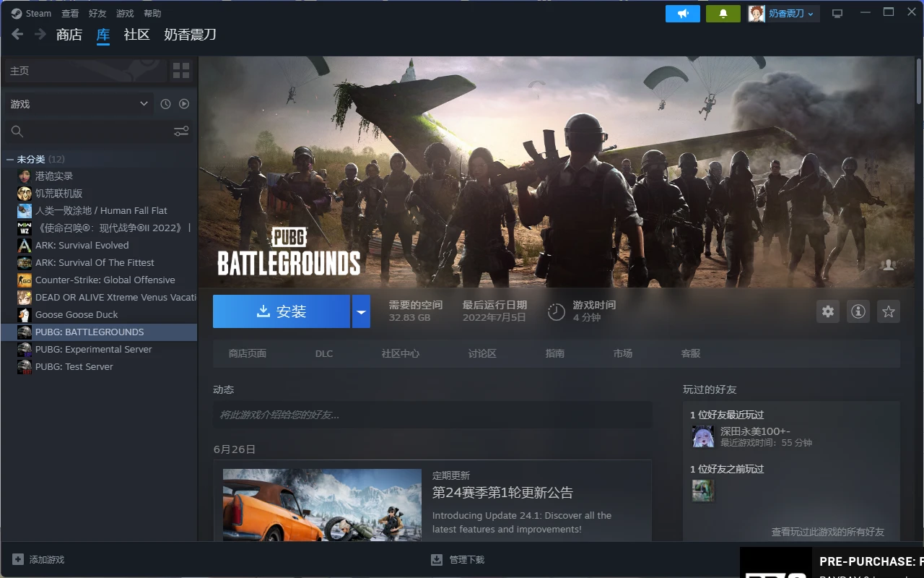Click the previously played friend avatar
Viewport: 924px width, 578px height.
tap(703, 491)
